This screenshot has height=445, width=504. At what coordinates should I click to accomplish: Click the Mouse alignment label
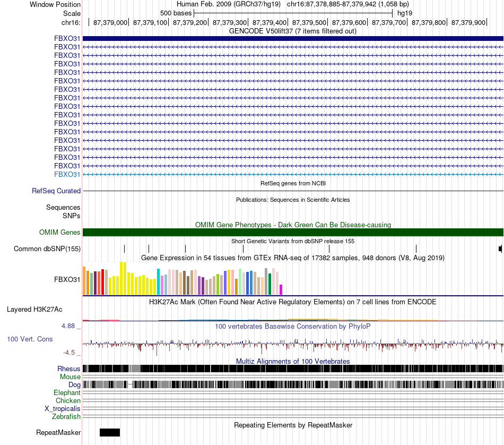click(70, 377)
